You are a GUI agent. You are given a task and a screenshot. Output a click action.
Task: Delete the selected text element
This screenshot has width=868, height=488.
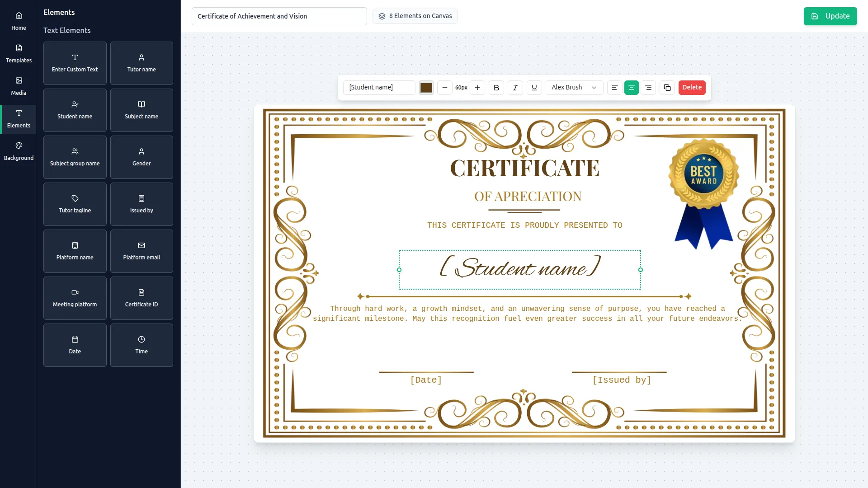(692, 87)
